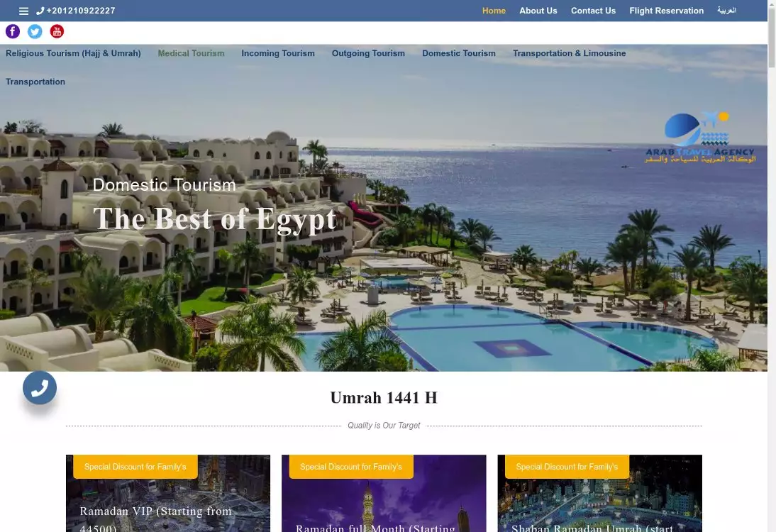The width and height of the screenshot is (776, 532).
Task: Click the Arab Travel Agency logo
Action: (699, 138)
